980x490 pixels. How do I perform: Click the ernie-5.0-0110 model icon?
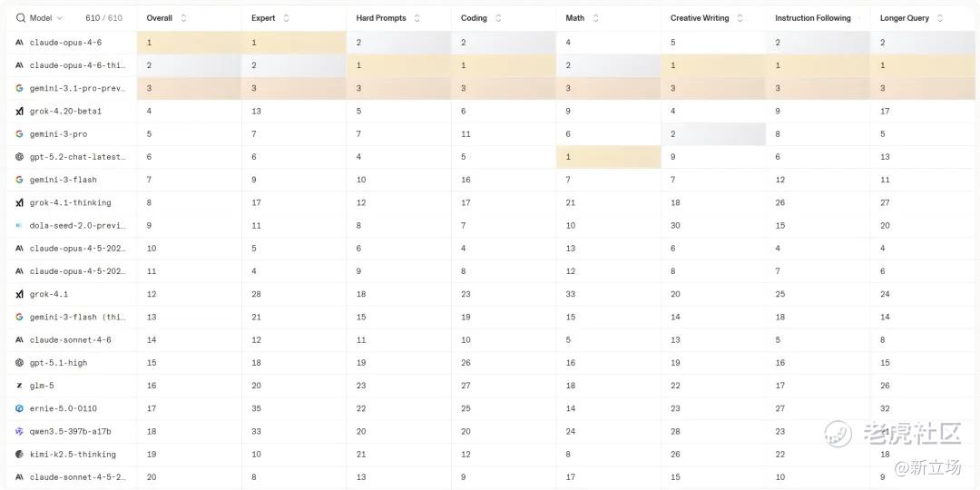tap(19, 408)
